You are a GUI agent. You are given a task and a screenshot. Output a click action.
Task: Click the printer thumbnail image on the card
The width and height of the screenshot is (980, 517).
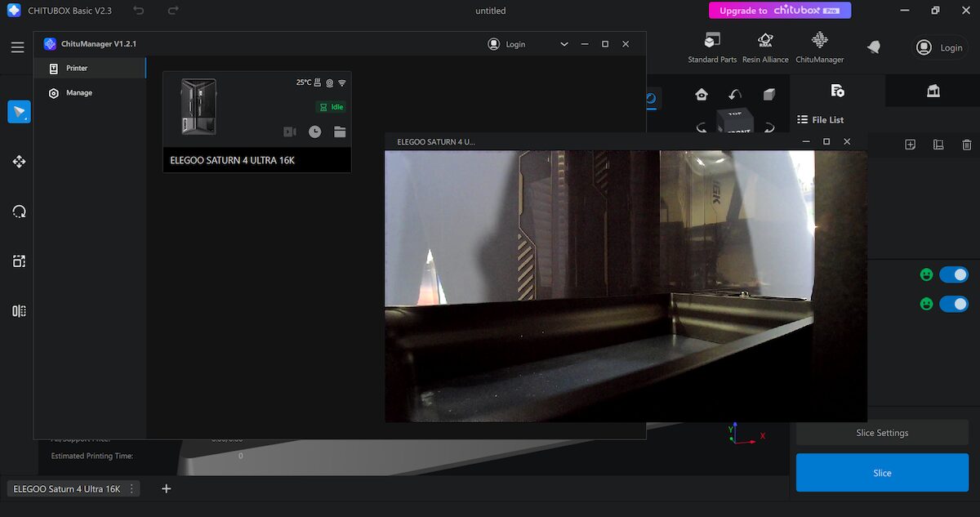click(x=198, y=107)
